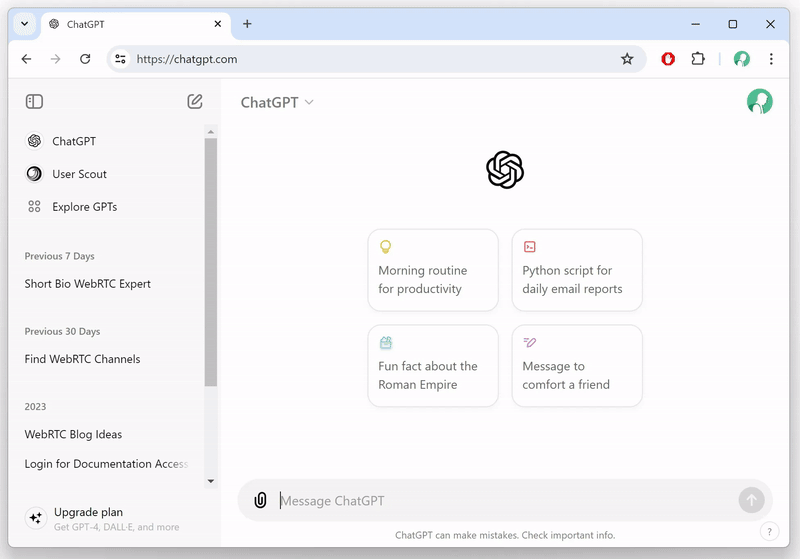Screen dimensions: 800x559
Task: Open the Chrome three-dot menu
Action: tap(771, 59)
